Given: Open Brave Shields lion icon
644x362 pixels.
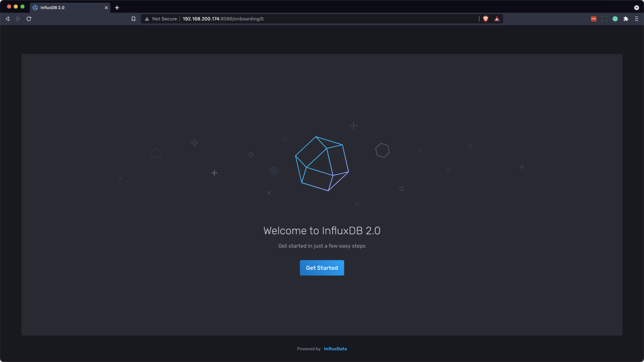Looking at the screenshot, I should point(486,19).
